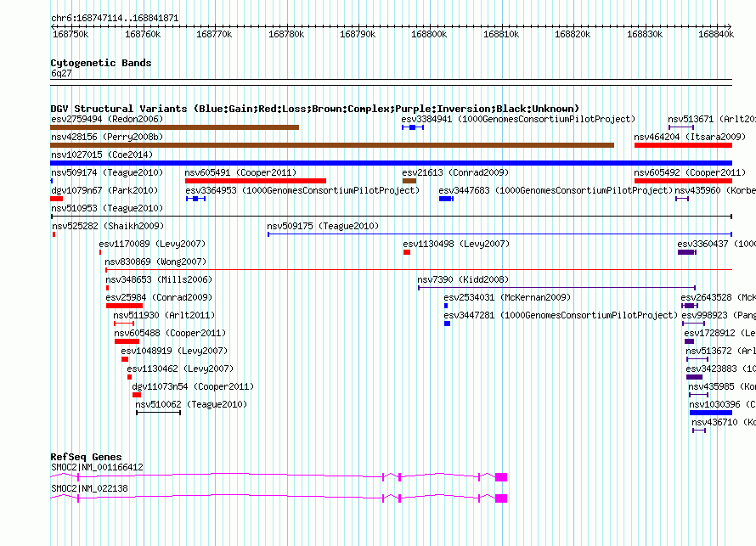Open esv3447281 1000Genomes label
Viewport: 756px width, 546px height.
point(561,315)
